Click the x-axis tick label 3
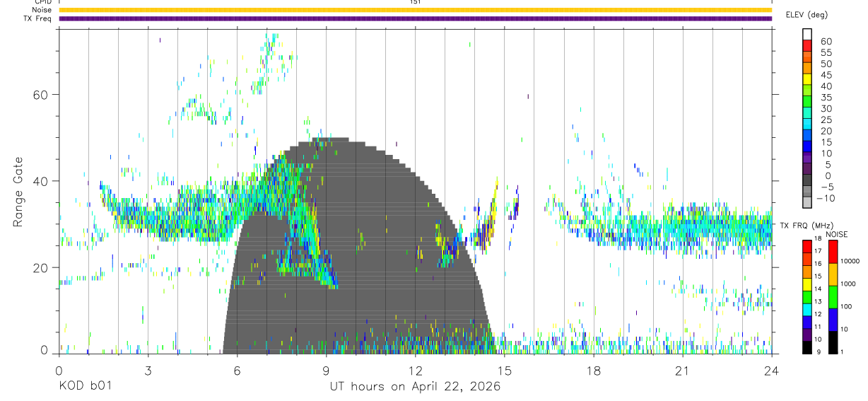 [x=148, y=370]
